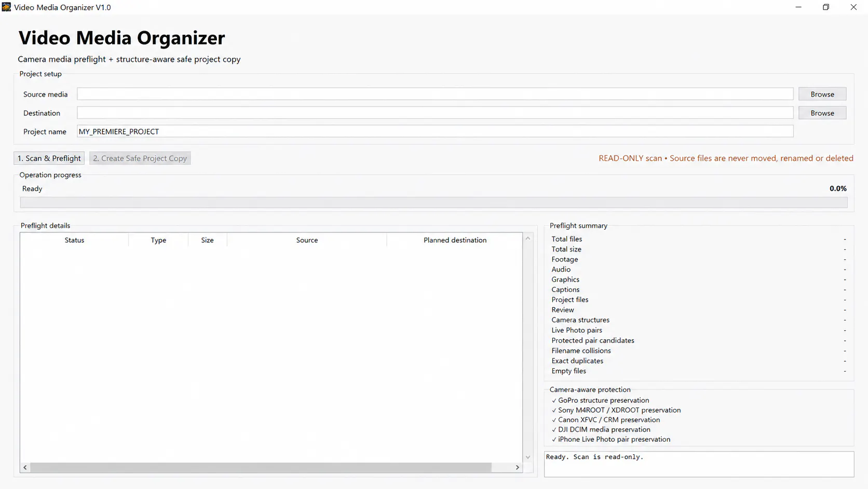
Task: Click the Status column header
Action: (x=74, y=240)
